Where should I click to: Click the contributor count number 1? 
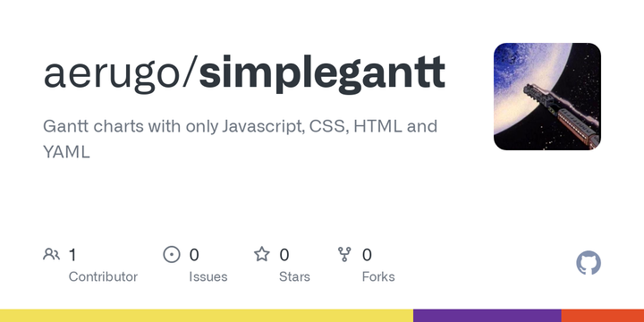tap(72, 255)
